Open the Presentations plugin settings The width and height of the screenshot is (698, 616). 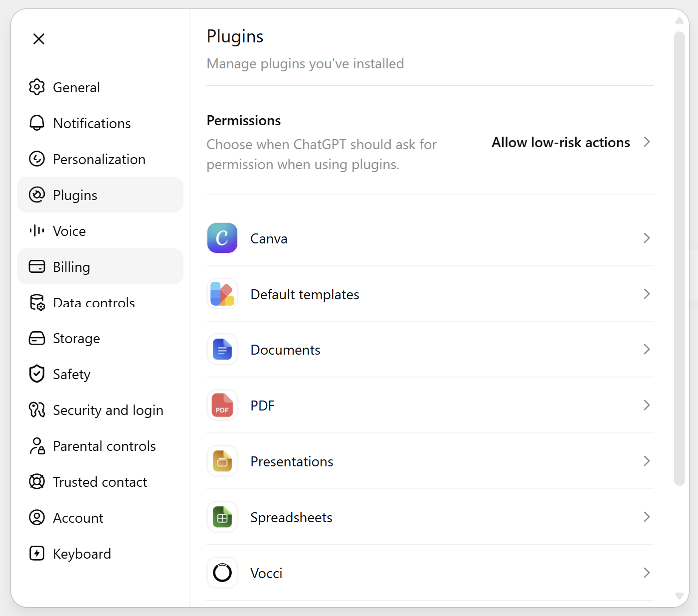pos(430,461)
